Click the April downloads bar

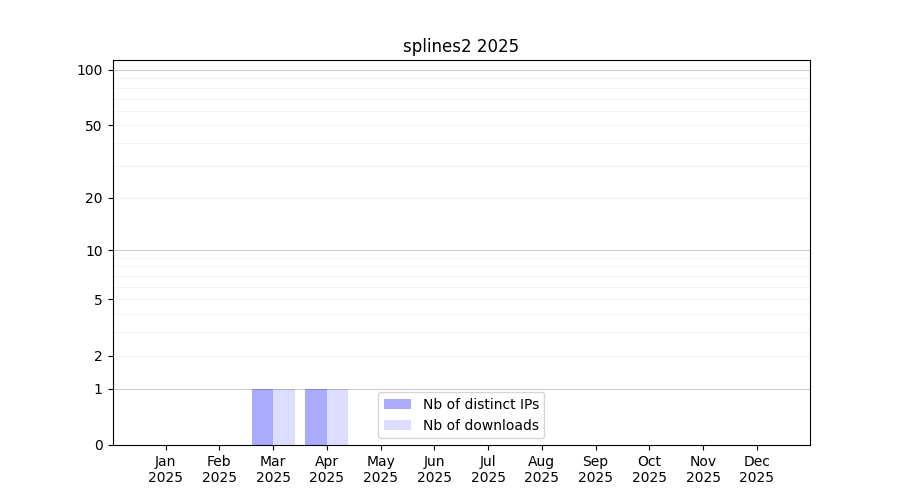pyautogui.click(x=337, y=417)
